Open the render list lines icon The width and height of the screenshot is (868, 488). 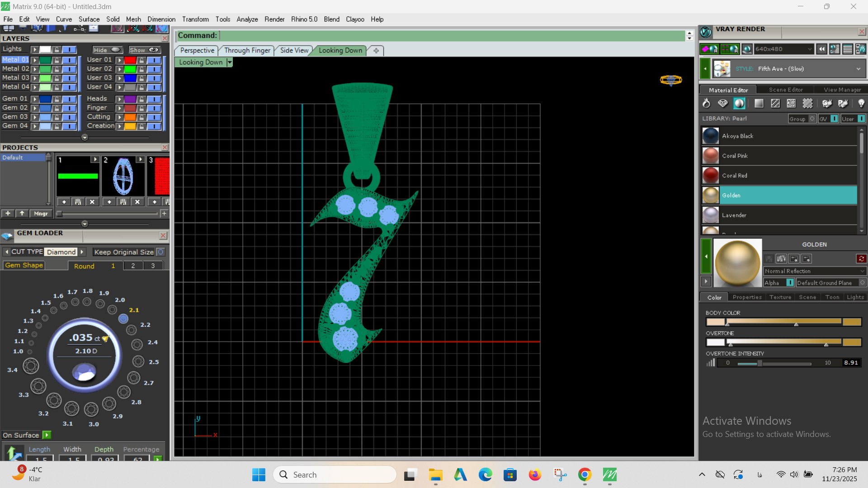pos(848,49)
